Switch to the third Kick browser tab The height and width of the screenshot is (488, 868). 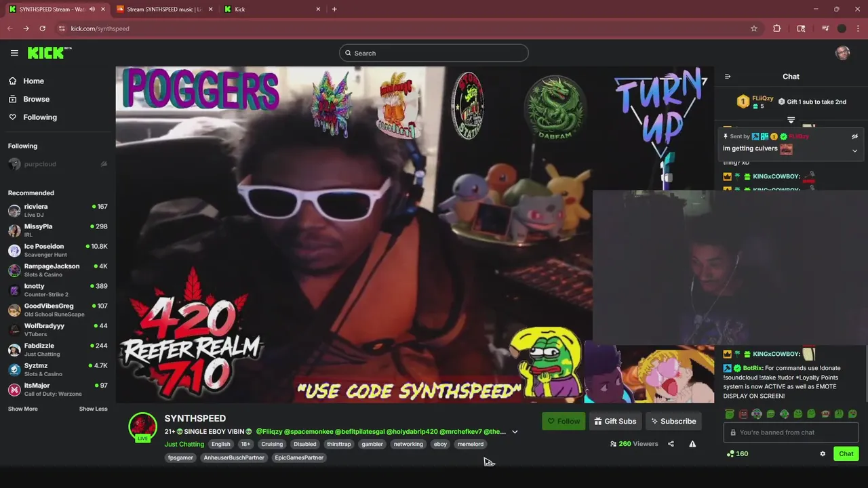coord(271,9)
